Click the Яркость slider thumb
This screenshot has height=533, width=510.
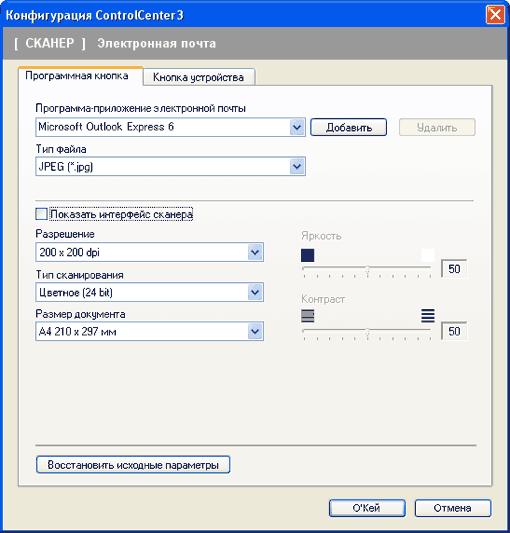pyautogui.click(x=367, y=270)
